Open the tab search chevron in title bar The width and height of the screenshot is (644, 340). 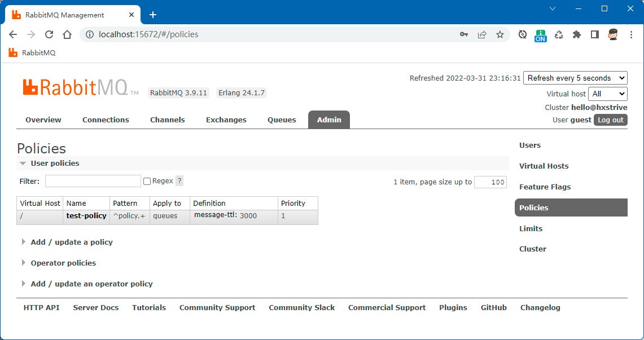(x=553, y=8)
